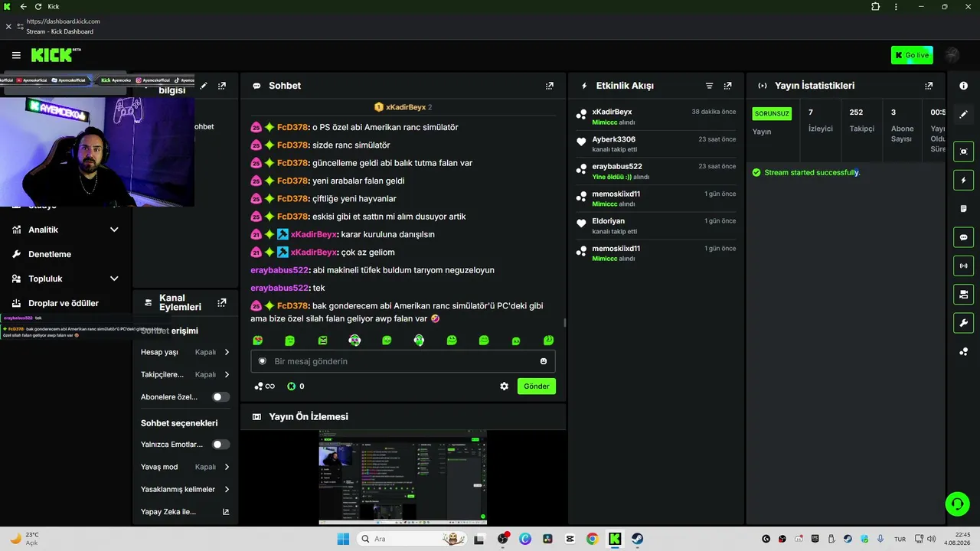The image size is (980, 551).
Task: Toggle the wrench channel actions widget icon
Action: click(963, 322)
